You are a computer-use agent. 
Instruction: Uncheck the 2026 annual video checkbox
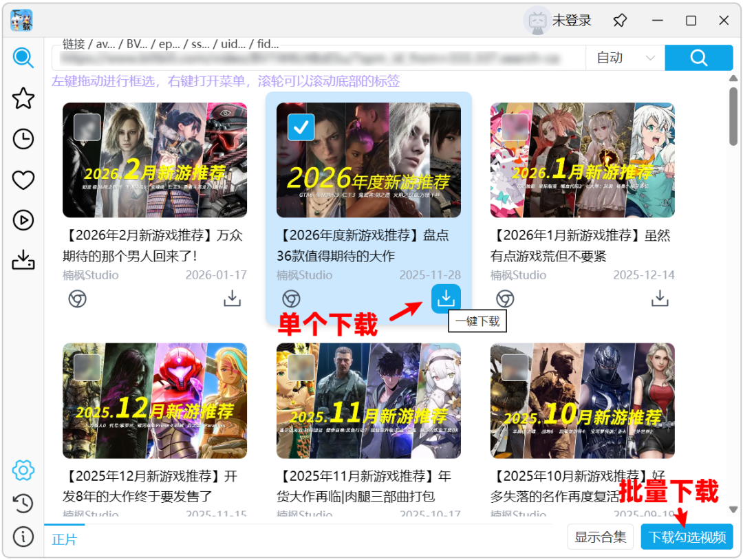click(x=301, y=127)
